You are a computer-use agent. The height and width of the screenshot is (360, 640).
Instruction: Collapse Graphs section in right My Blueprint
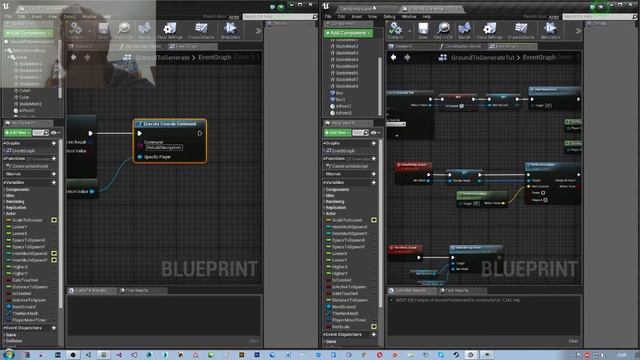tap(325, 143)
